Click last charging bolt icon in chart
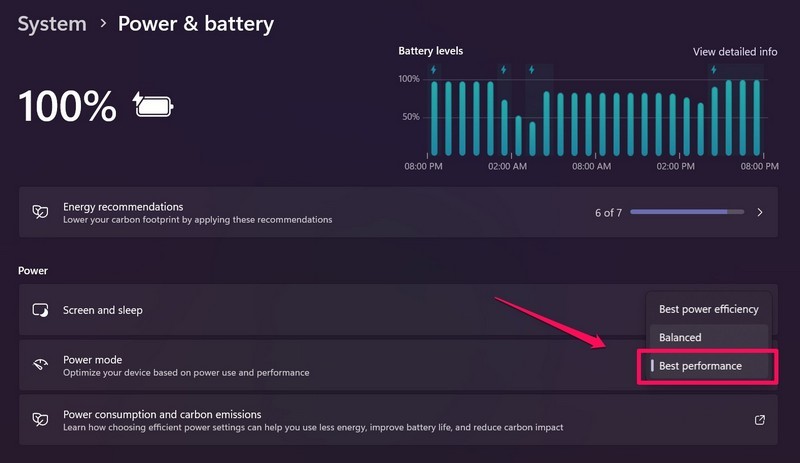The image size is (800, 463). tap(713, 70)
